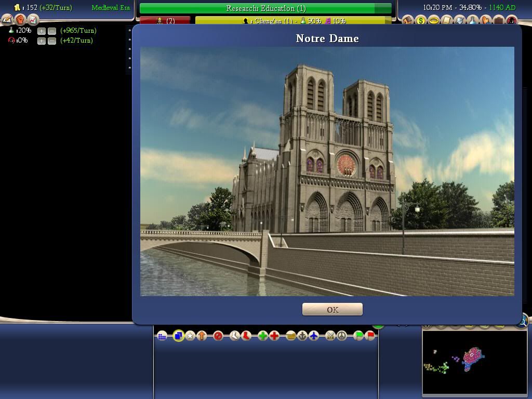Click the magnifier icon above the minimap

[x=523, y=321]
